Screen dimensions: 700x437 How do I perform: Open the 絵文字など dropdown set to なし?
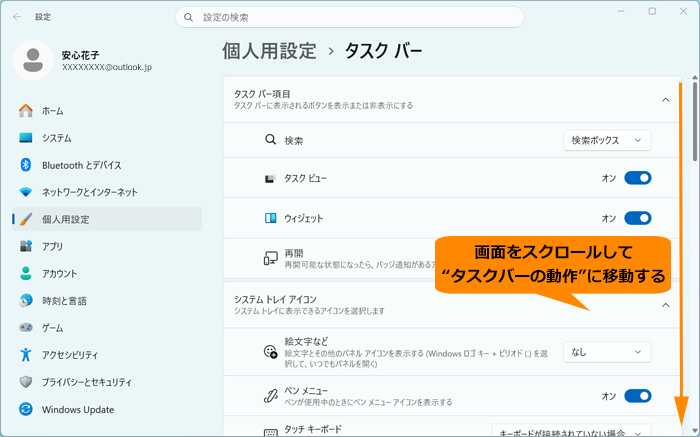(x=607, y=352)
